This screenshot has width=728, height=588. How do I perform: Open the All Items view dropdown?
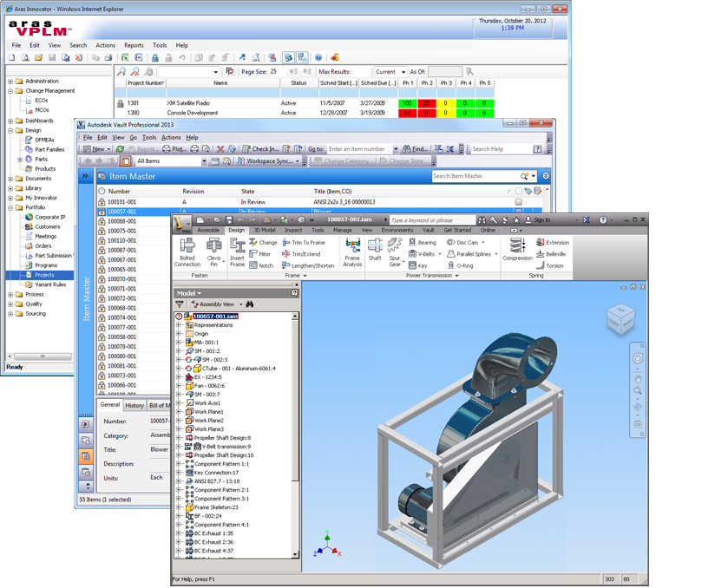click(x=204, y=161)
